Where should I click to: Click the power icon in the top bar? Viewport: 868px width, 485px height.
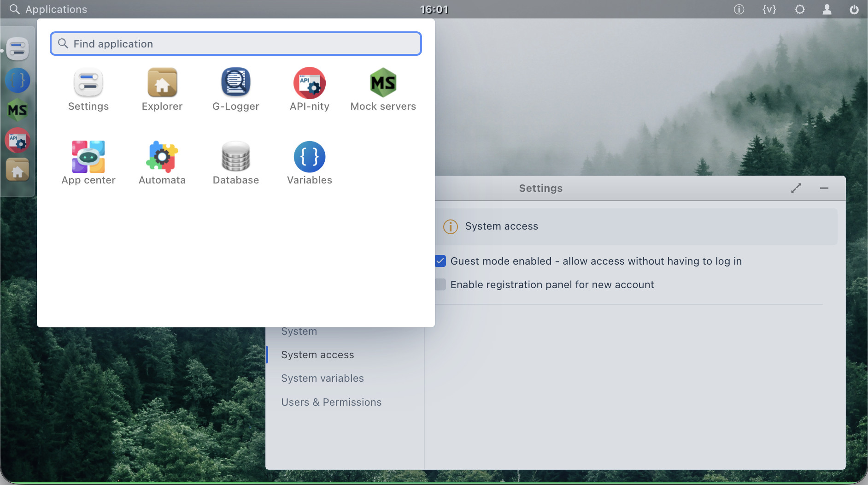(854, 9)
